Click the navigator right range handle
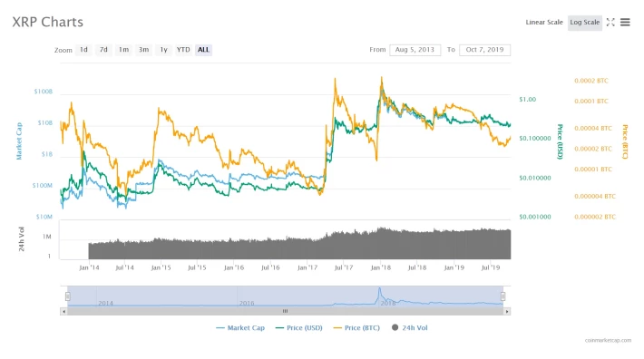Viewport: 644px width, 359px height. [x=503, y=296]
